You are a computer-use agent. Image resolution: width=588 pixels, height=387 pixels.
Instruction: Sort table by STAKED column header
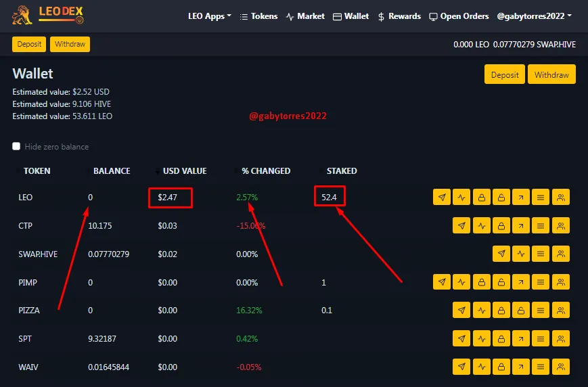[342, 171]
